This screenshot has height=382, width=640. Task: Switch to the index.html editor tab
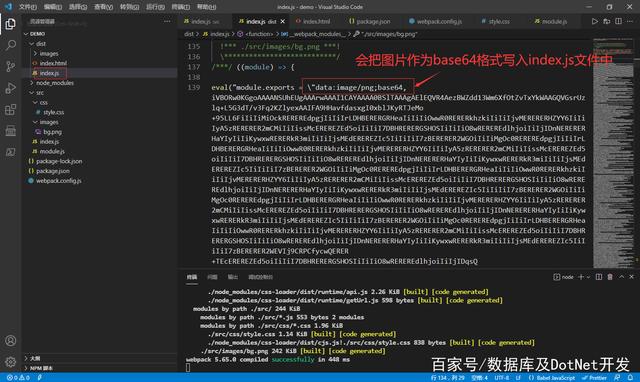pos(313,21)
